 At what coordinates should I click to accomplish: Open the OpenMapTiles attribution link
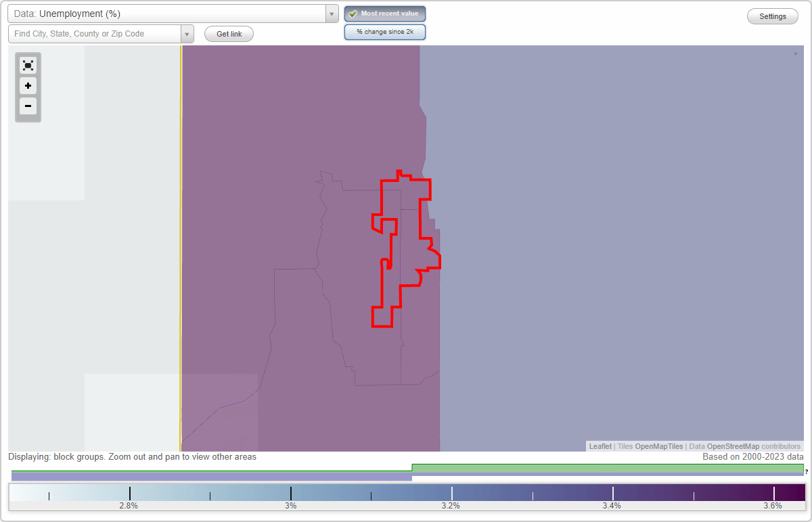click(x=659, y=447)
